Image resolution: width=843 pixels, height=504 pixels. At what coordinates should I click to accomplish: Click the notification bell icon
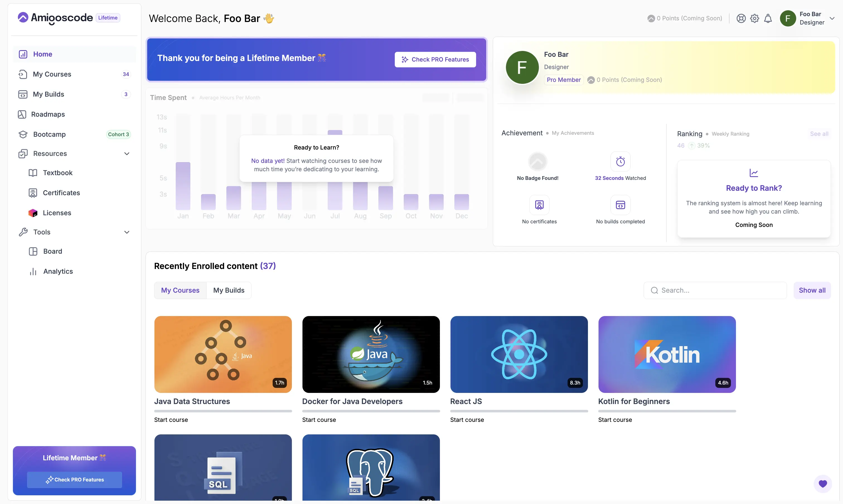tap(768, 18)
